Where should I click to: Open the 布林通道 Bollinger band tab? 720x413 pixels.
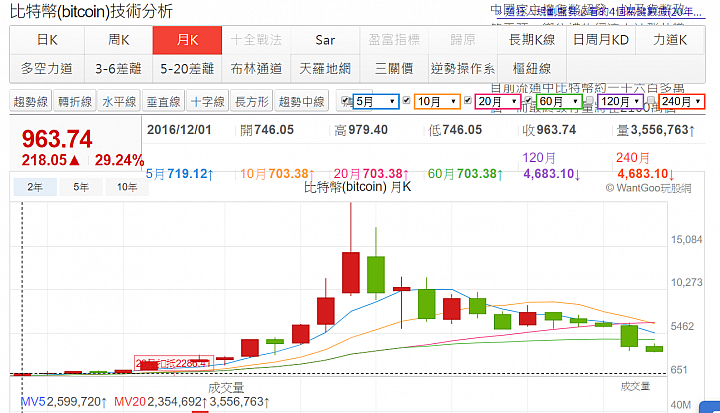(256, 69)
